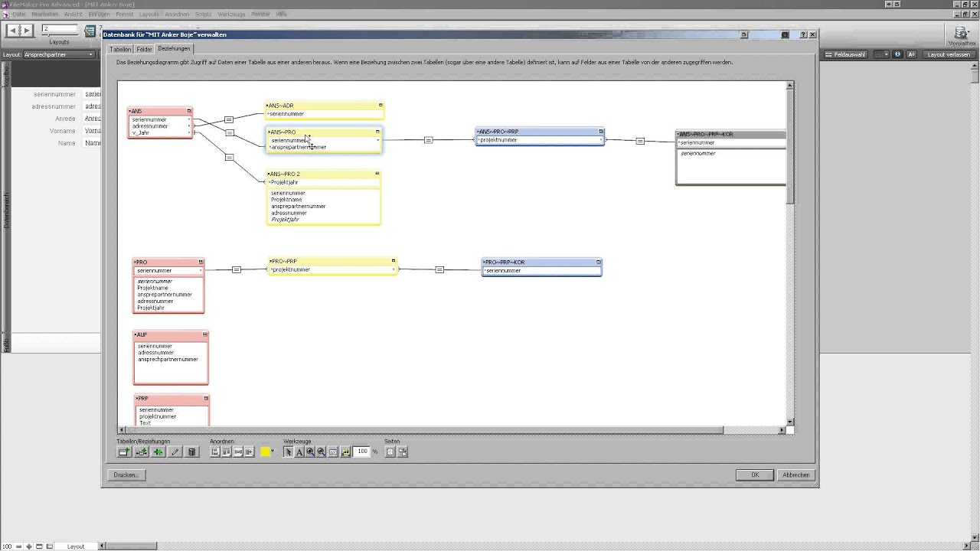Click Layout verlassen in the main window

[949, 54]
